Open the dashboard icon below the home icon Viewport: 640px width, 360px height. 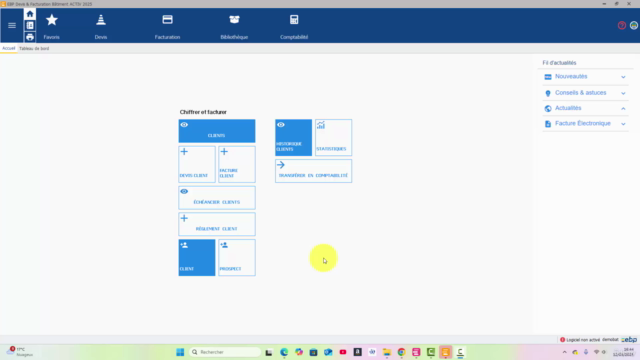pos(30,25)
